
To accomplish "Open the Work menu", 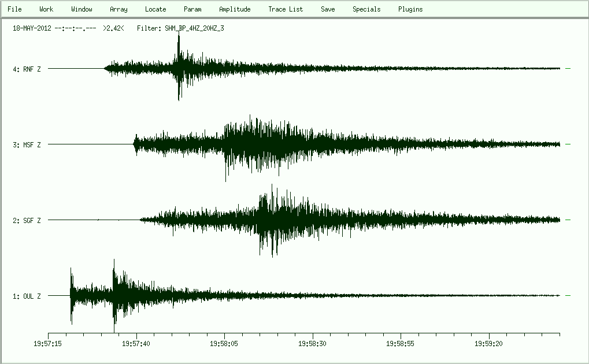I will click(46, 9).
